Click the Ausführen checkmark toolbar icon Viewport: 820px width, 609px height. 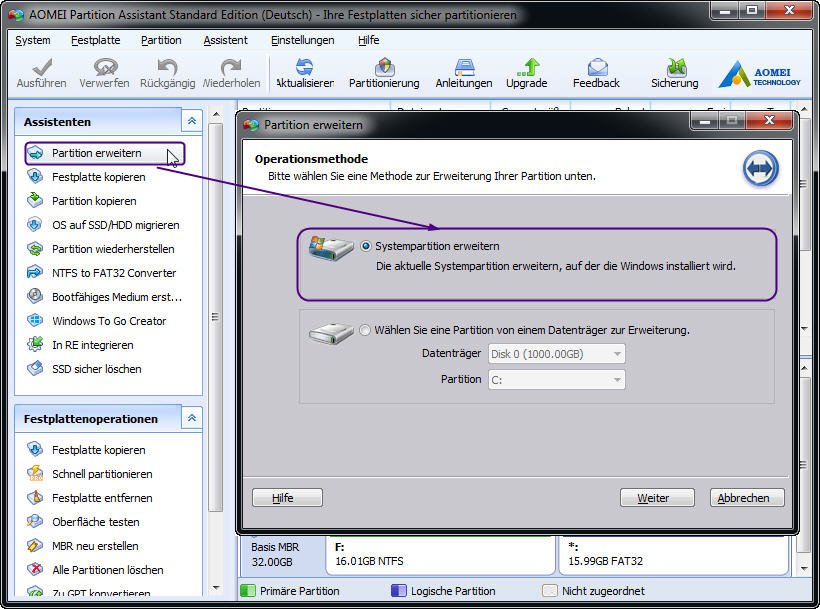coord(41,67)
